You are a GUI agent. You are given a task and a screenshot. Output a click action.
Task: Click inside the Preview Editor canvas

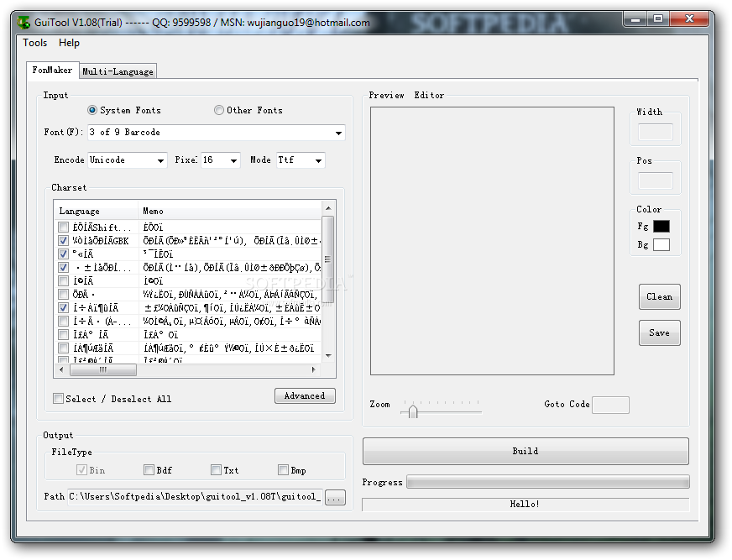coord(492,241)
